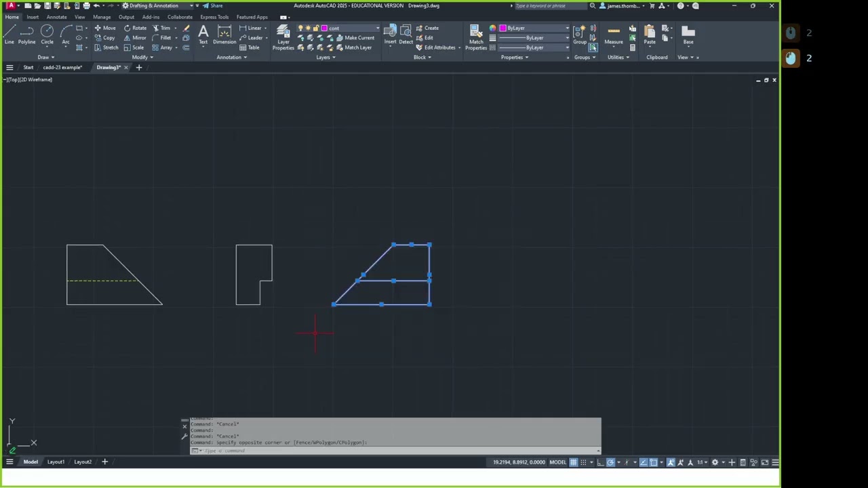The image size is (868, 488).
Task: Activate the Mirror command
Action: [x=135, y=38]
